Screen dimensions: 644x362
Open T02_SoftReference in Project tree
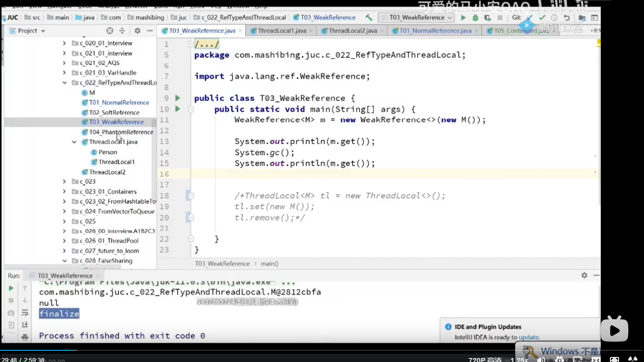[114, 112]
